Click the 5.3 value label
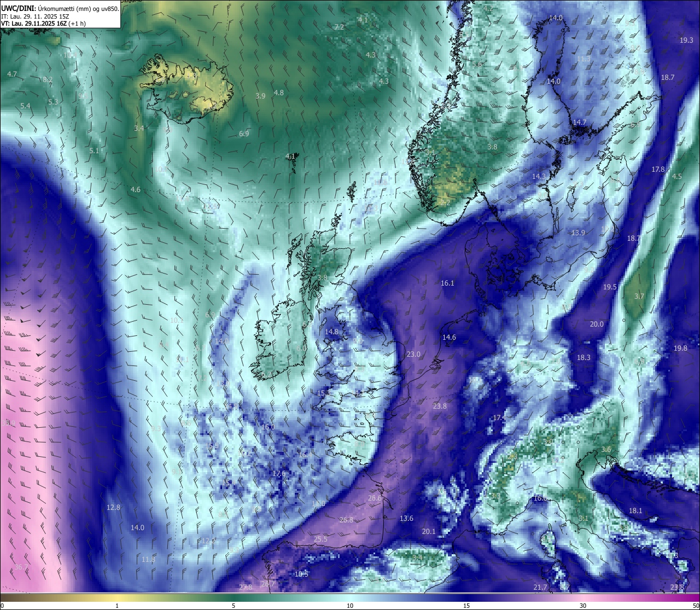Viewport: 700px width, 610px height. point(53,102)
